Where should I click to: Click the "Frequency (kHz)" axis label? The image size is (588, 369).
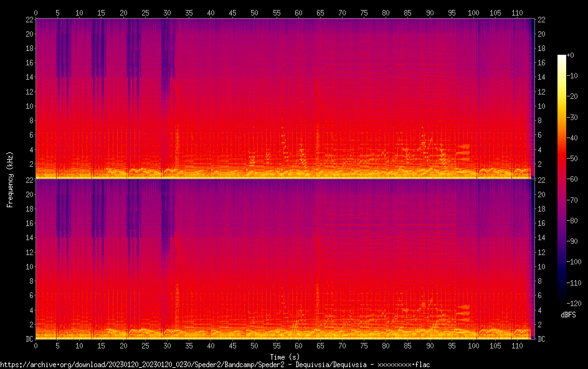[10, 179]
